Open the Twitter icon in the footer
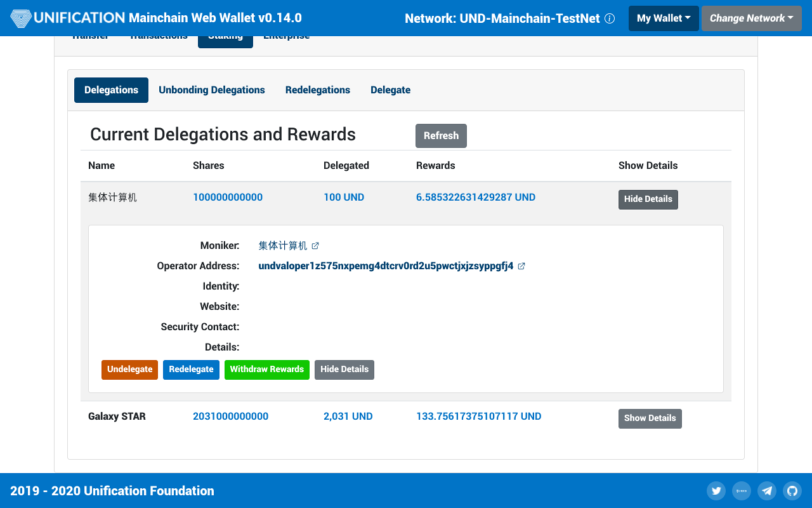812x508 pixels. click(716, 491)
